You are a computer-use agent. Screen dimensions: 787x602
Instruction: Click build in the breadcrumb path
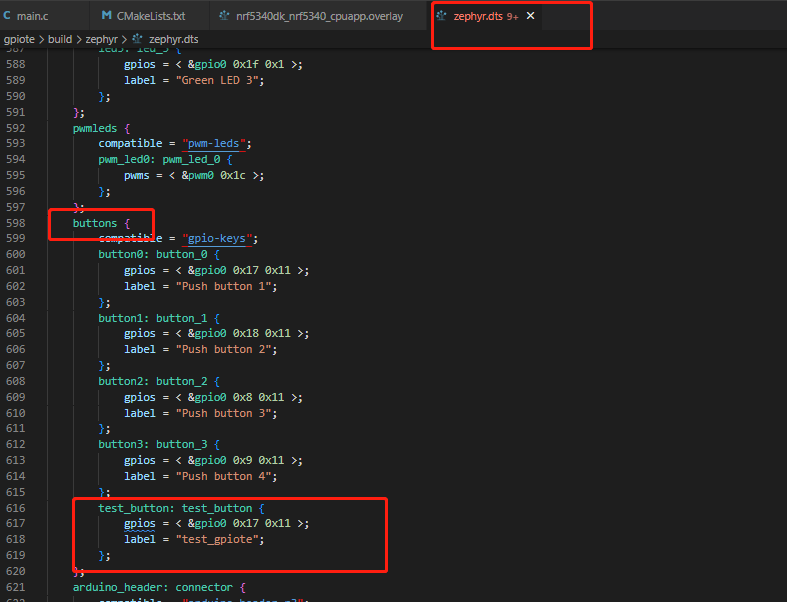pos(60,39)
